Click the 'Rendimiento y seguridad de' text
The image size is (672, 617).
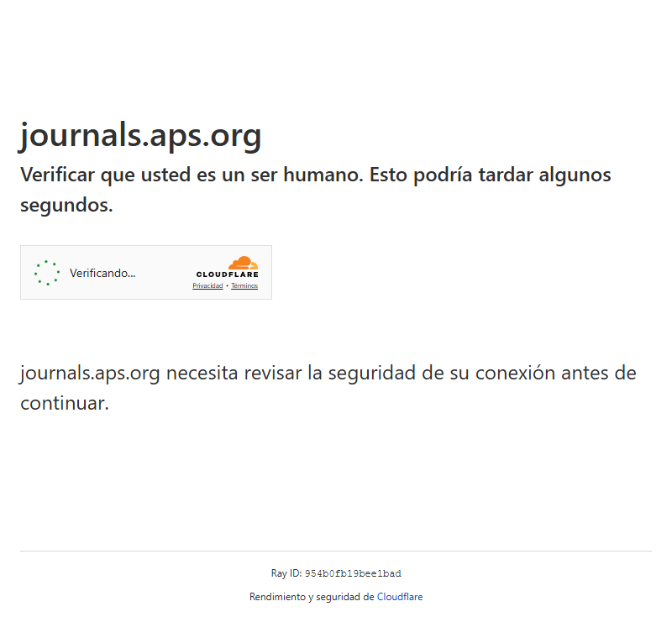coord(312,597)
